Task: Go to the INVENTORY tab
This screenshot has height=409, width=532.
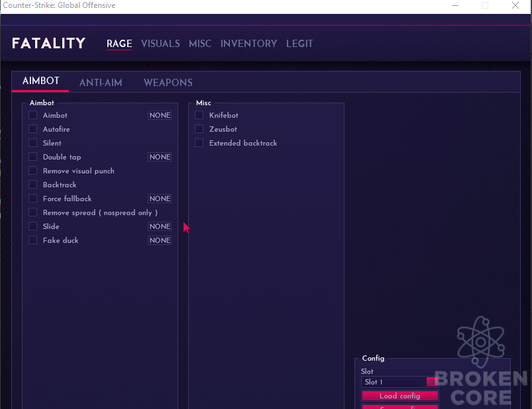Action: [x=248, y=44]
